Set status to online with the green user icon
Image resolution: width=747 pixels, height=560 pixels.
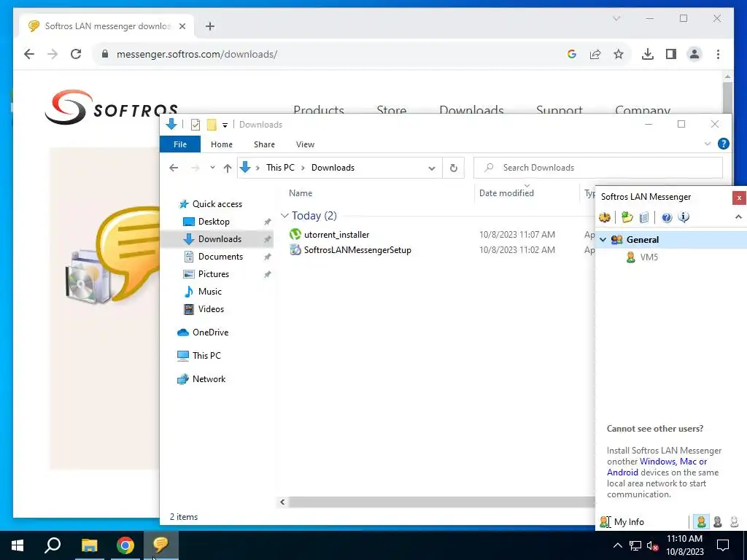click(x=701, y=522)
